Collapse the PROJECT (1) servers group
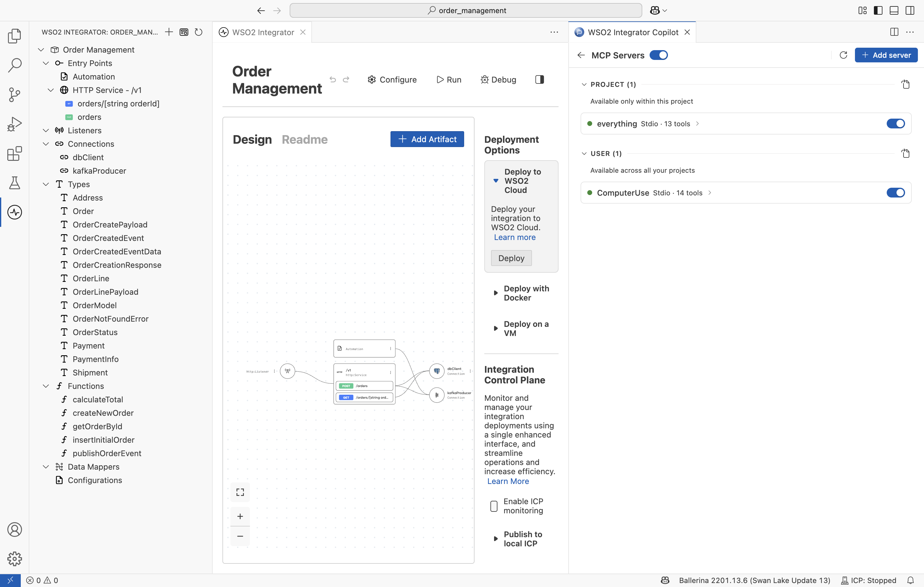The width and height of the screenshot is (924, 587). tap(584, 84)
